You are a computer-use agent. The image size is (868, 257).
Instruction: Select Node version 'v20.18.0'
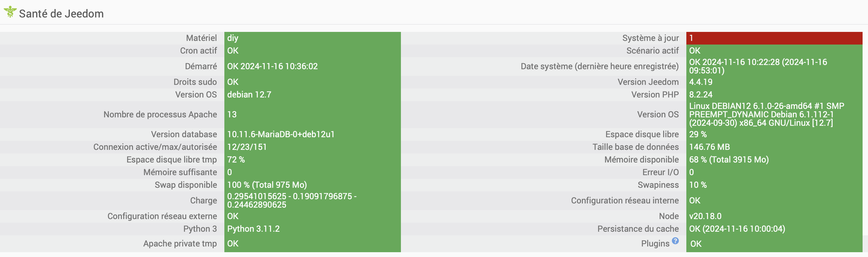click(x=705, y=216)
